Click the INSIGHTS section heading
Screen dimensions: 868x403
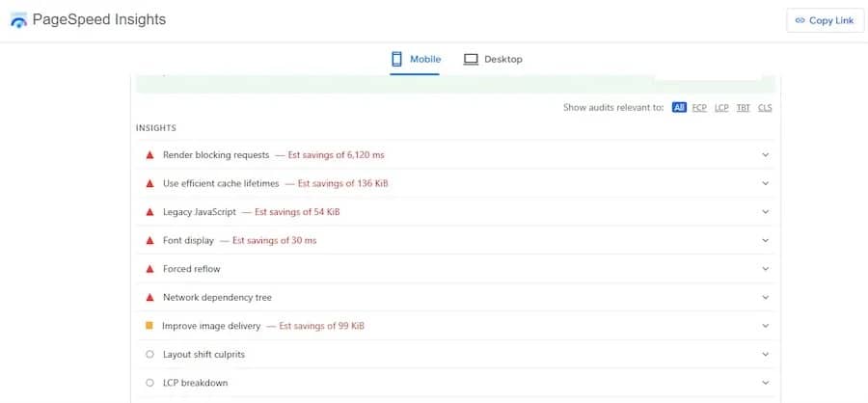pos(156,128)
